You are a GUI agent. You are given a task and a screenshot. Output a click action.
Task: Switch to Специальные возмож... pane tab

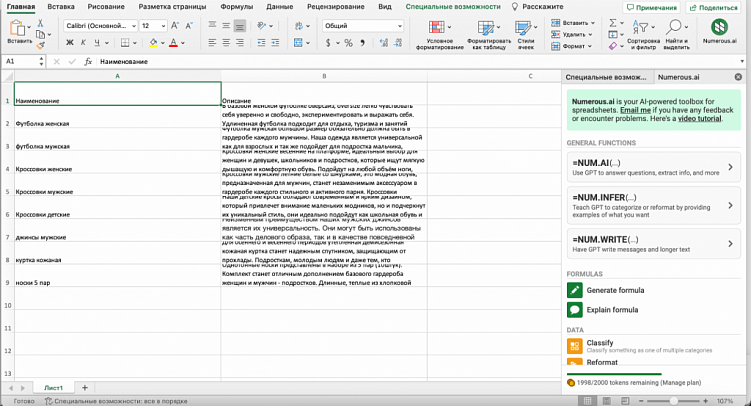(x=606, y=77)
